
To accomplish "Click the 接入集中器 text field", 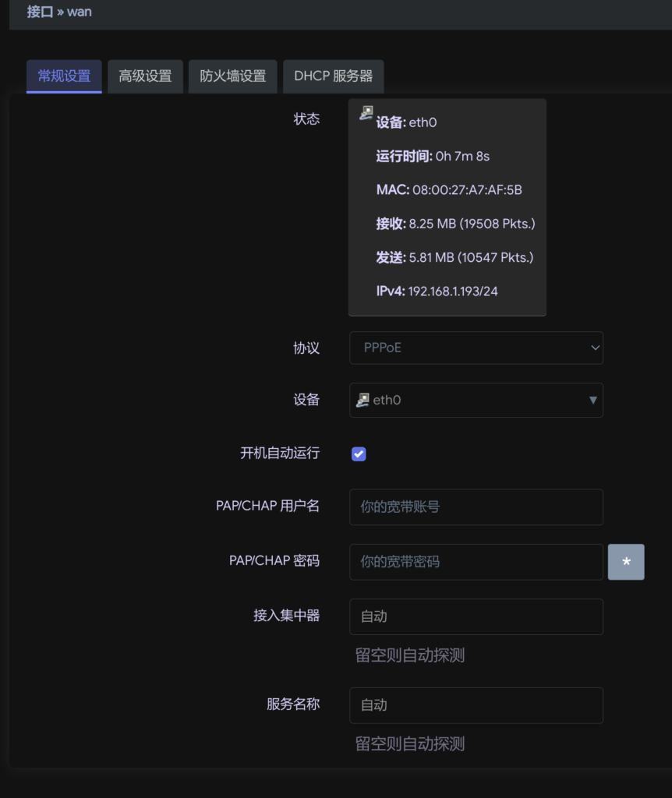I will [x=476, y=616].
